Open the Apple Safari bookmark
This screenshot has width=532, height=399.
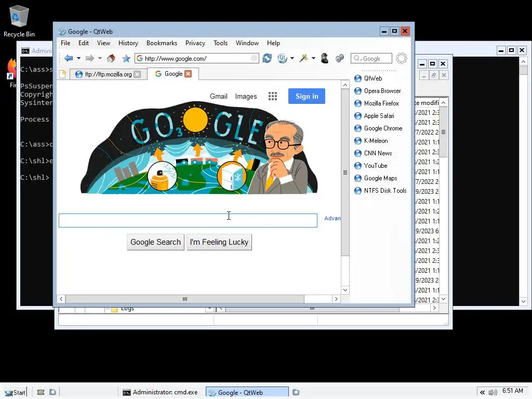[374, 116]
